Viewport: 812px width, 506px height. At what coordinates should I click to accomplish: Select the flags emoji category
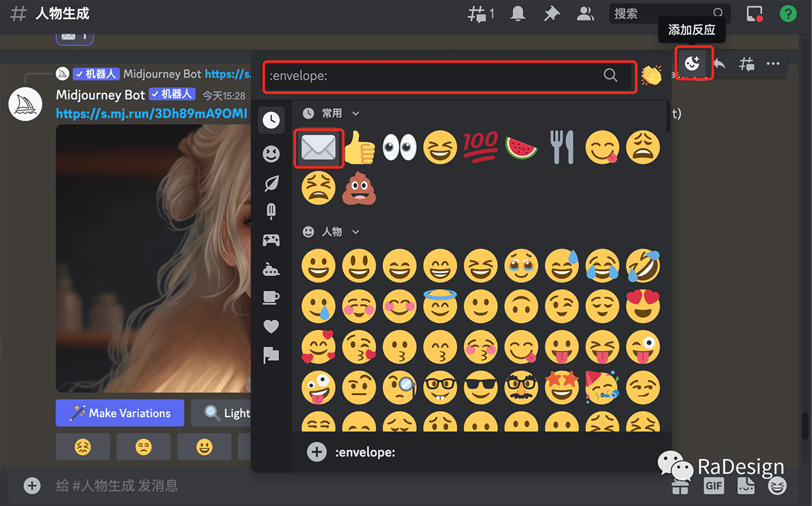tap(272, 355)
